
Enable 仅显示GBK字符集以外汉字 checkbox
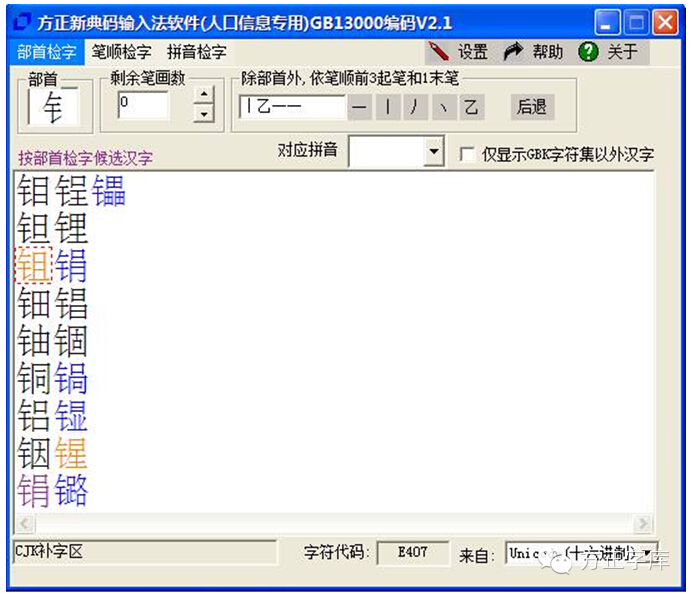click(466, 154)
